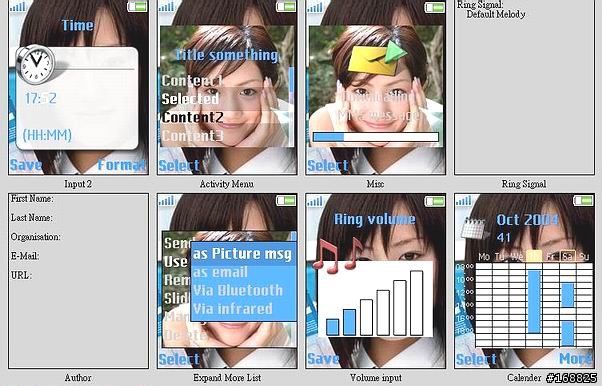This screenshot has width=602, height=386.
Task: Choose 'Via infrared' option
Action: point(243,309)
